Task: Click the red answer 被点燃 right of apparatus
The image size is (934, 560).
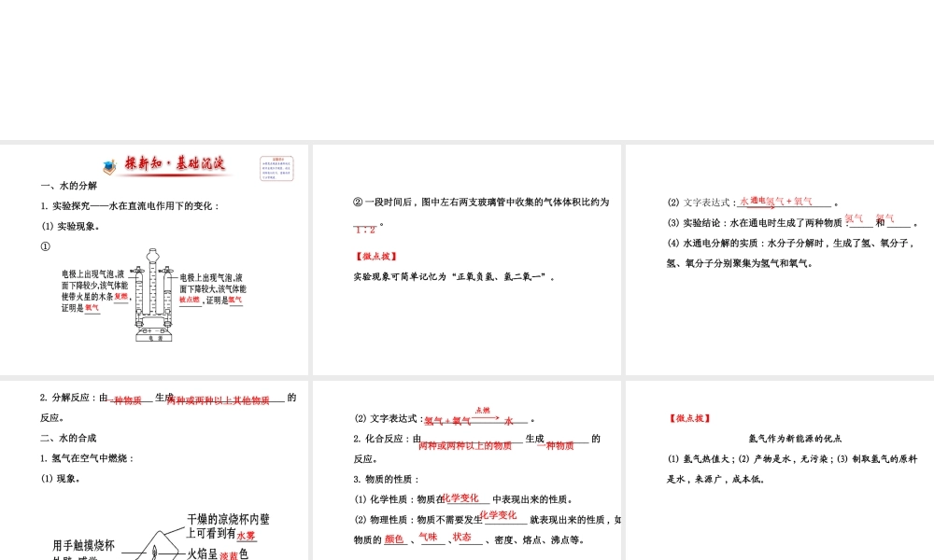Action: (x=190, y=300)
